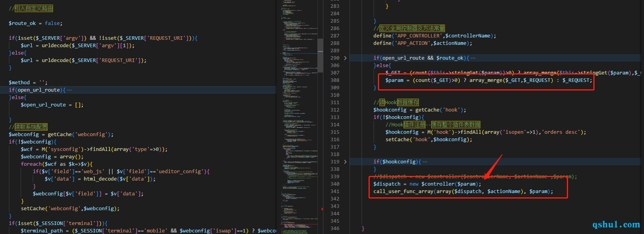The width and height of the screenshot is (644, 234).
Task: Click the $param = (count($_GET)>0) line
Action: 489,80
